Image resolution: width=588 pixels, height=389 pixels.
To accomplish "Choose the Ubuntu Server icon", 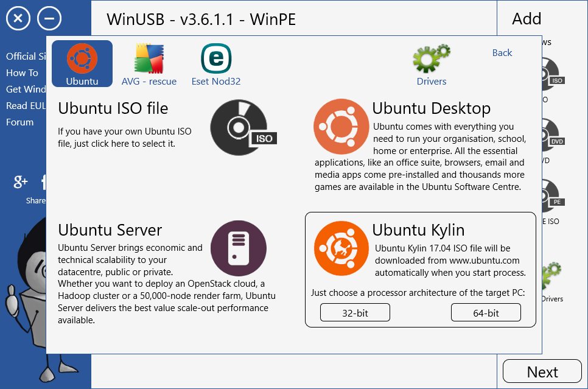I will (x=238, y=248).
